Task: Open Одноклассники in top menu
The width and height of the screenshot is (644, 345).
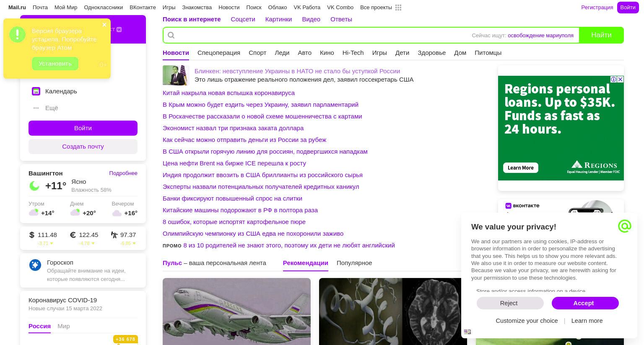Action: pos(103,8)
